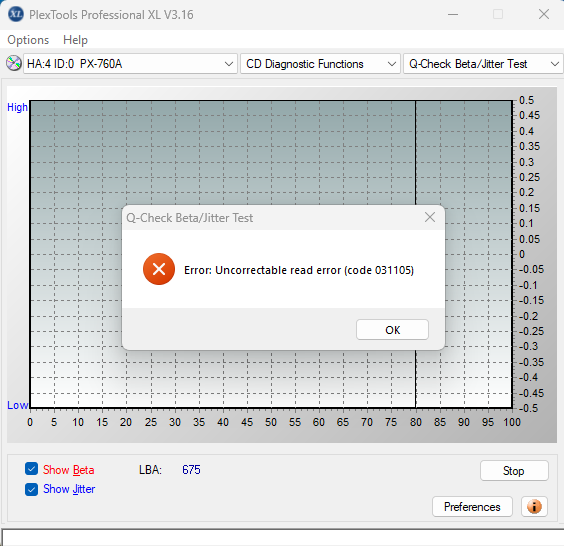Click the High label on the graph
The image size is (564, 546).
tap(17, 107)
